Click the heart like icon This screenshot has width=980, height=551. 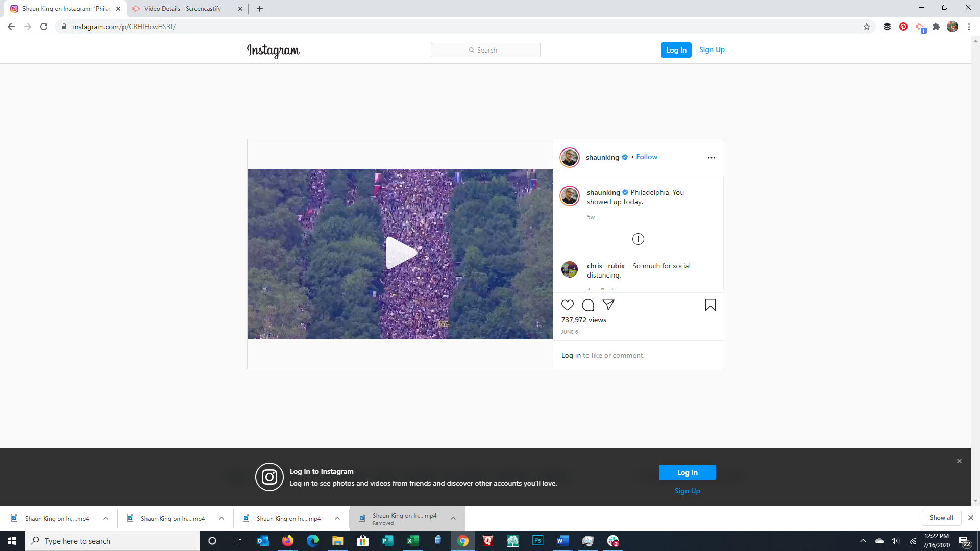568,305
